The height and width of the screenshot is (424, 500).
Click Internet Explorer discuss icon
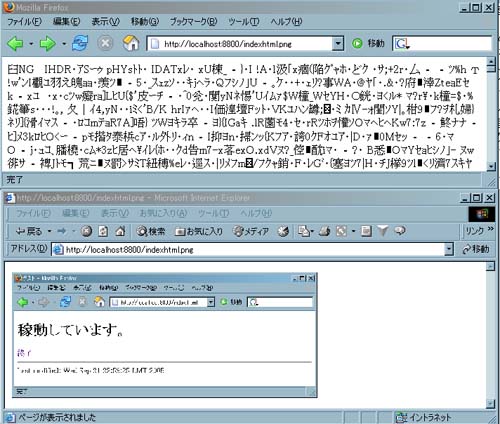(366, 231)
